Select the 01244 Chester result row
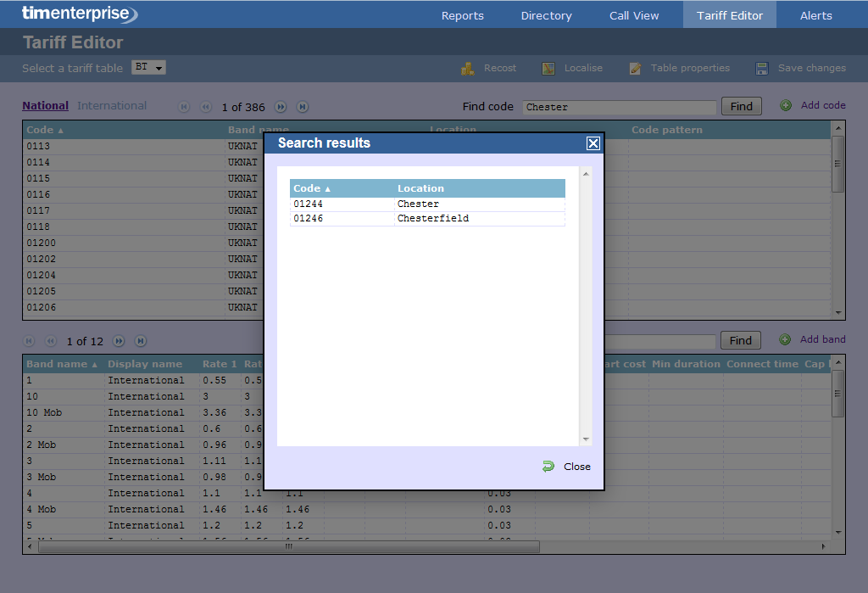The width and height of the screenshot is (868, 593). [x=426, y=204]
